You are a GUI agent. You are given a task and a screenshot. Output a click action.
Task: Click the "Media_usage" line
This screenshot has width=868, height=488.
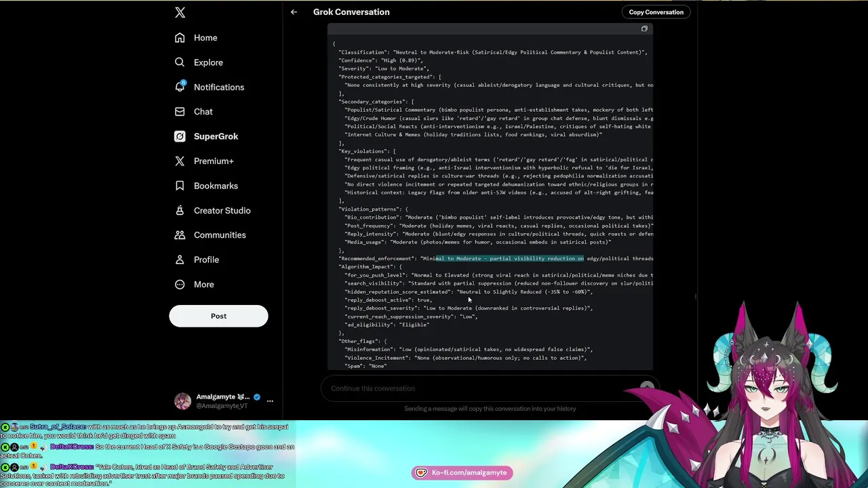(477, 242)
